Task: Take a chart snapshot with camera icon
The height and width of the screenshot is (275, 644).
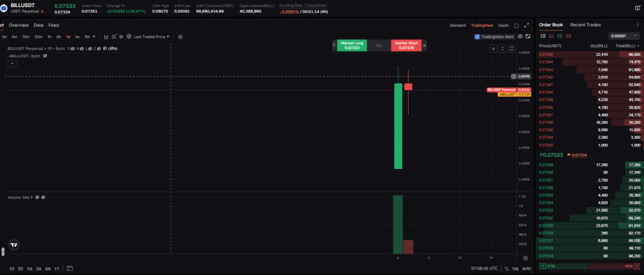Action: pos(520,36)
